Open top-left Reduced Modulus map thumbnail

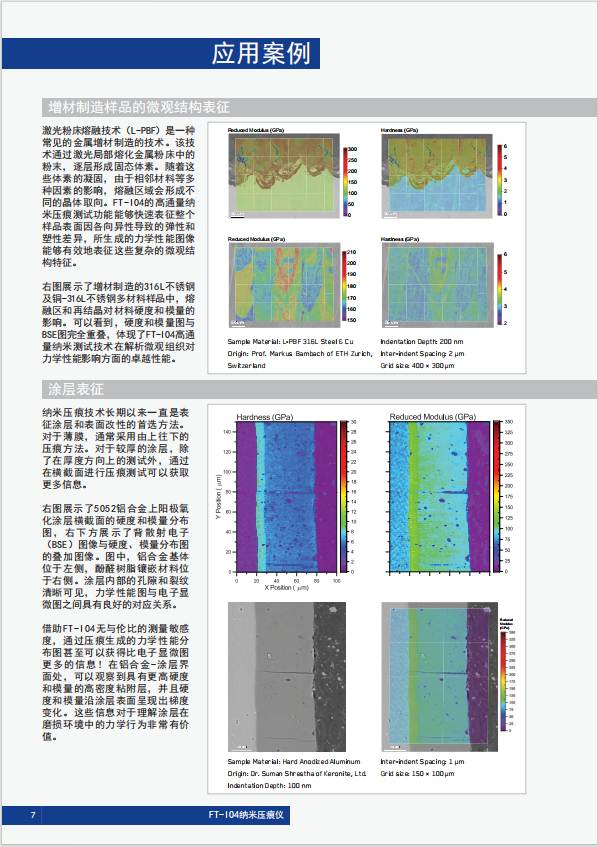(x=284, y=176)
